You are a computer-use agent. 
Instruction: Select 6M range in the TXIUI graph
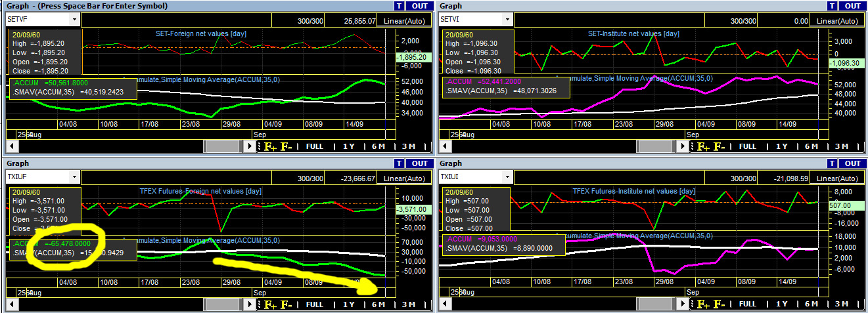[811, 304]
